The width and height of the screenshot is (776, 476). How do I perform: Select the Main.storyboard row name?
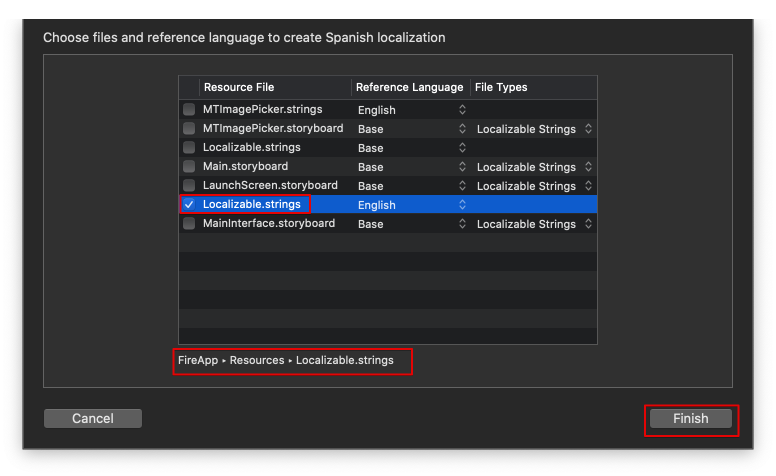(x=245, y=166)
